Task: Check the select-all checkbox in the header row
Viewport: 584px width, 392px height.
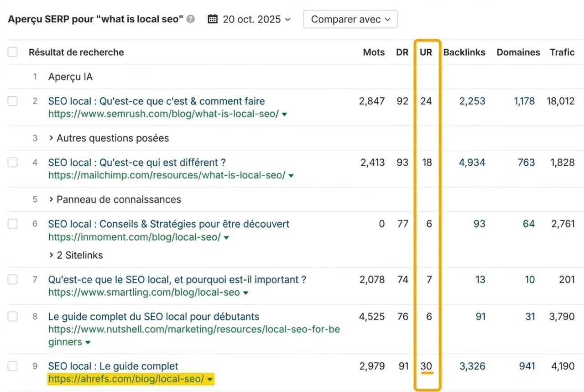Action: coord(12,52)
